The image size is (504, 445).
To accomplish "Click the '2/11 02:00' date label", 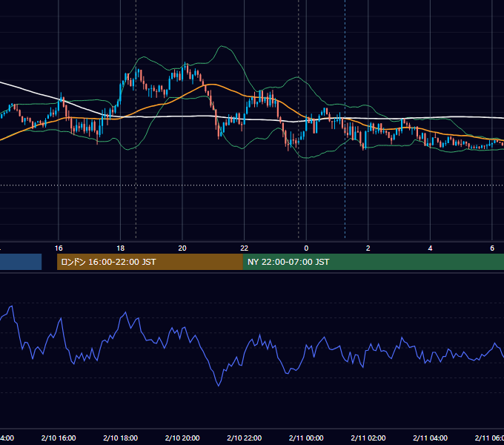I will 368,438.
